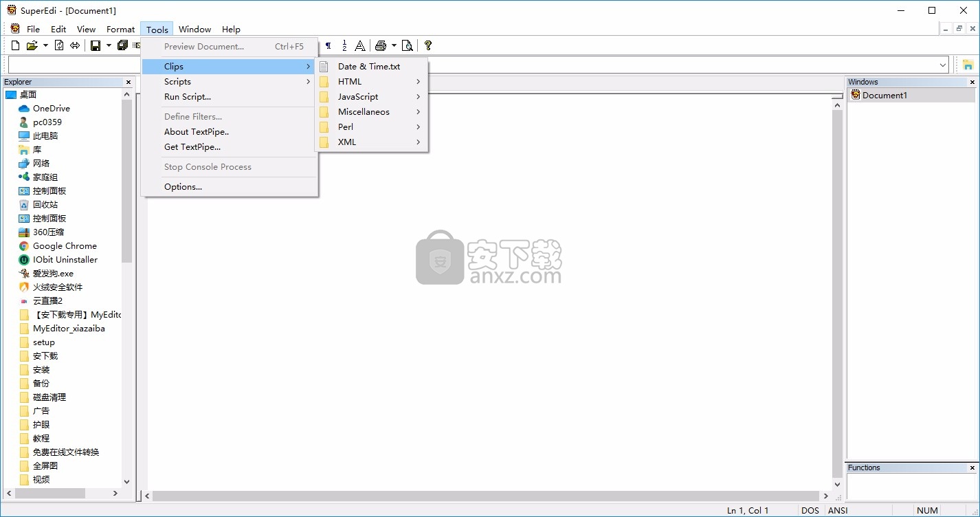Click the ANSI encoding status bar entry
This screenshot has height=517, width=980.
click(x=838, y=510)
